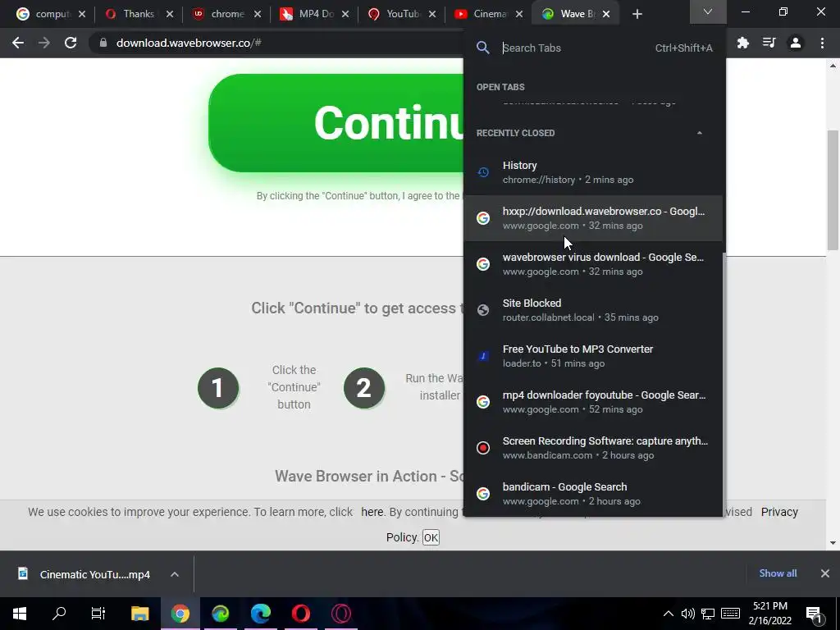This screenshot has width=840, height=630.
Task: Click the green Continue button
Action: point(336,123)
